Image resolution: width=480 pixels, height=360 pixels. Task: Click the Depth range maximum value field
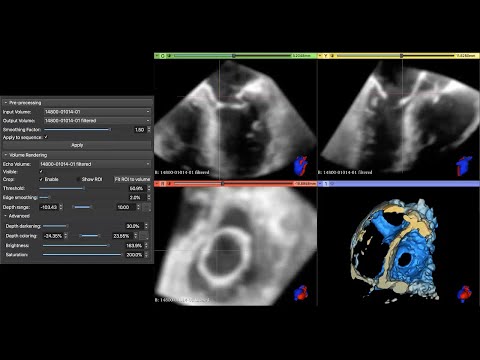click(126, 207)
